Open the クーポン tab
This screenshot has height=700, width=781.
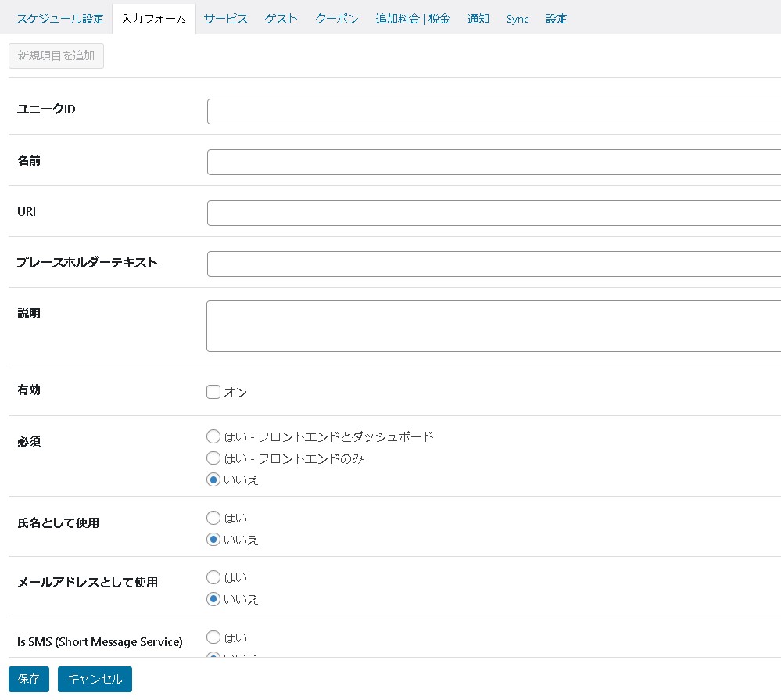337,19
